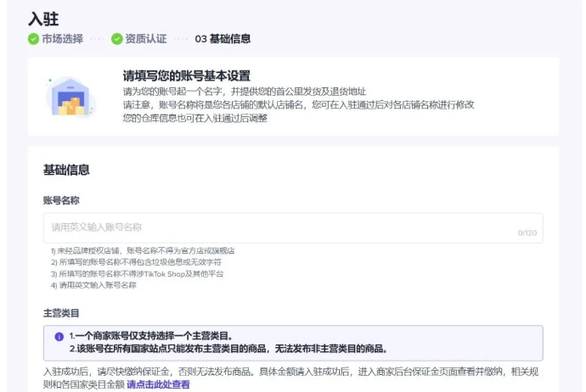Click the 入驻 page title
Screen dimensions: 586x392
click(x=43, y=18)
